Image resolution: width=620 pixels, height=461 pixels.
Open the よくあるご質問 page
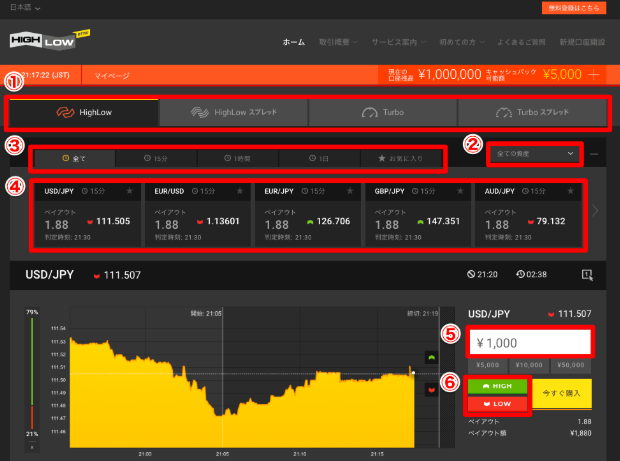click(x=521, y=42)
